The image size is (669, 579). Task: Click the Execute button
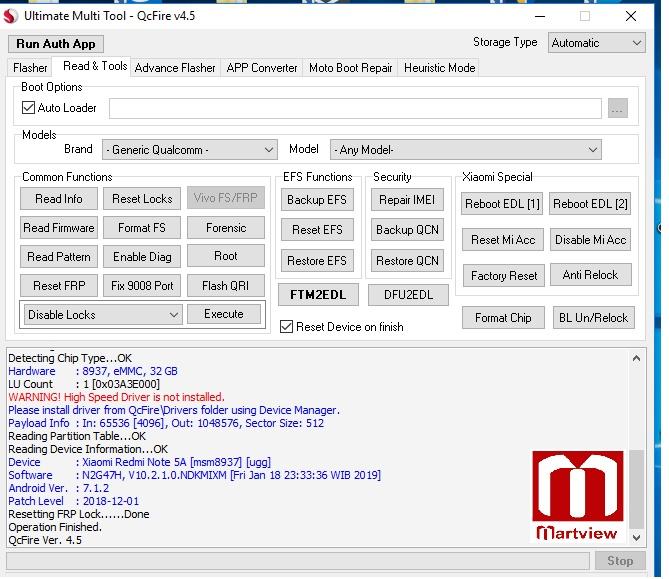pyautogui.click(x=224, y=314)
